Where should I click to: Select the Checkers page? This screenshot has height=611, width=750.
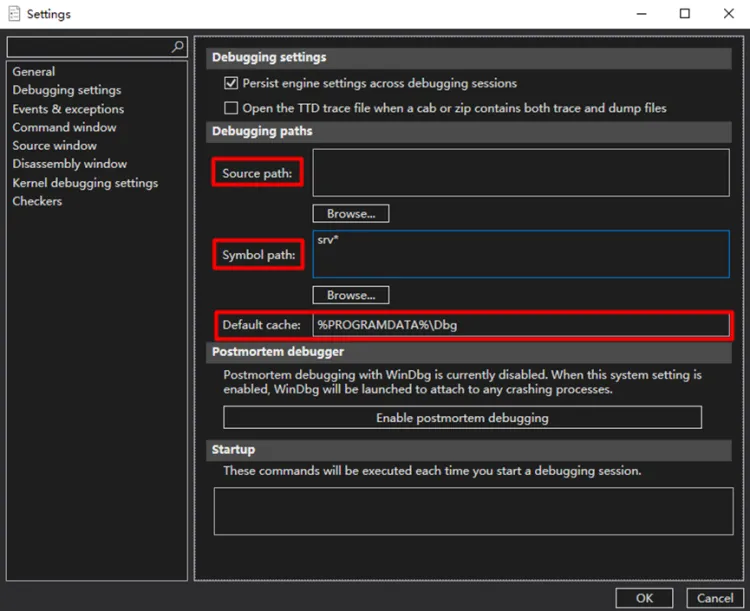[37, 201]
